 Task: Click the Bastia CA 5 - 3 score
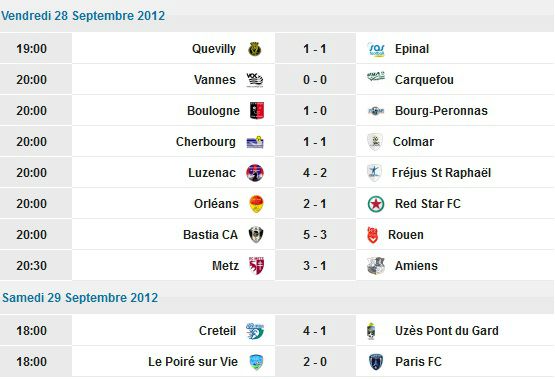pyautogui.click(x=315, y=235)
